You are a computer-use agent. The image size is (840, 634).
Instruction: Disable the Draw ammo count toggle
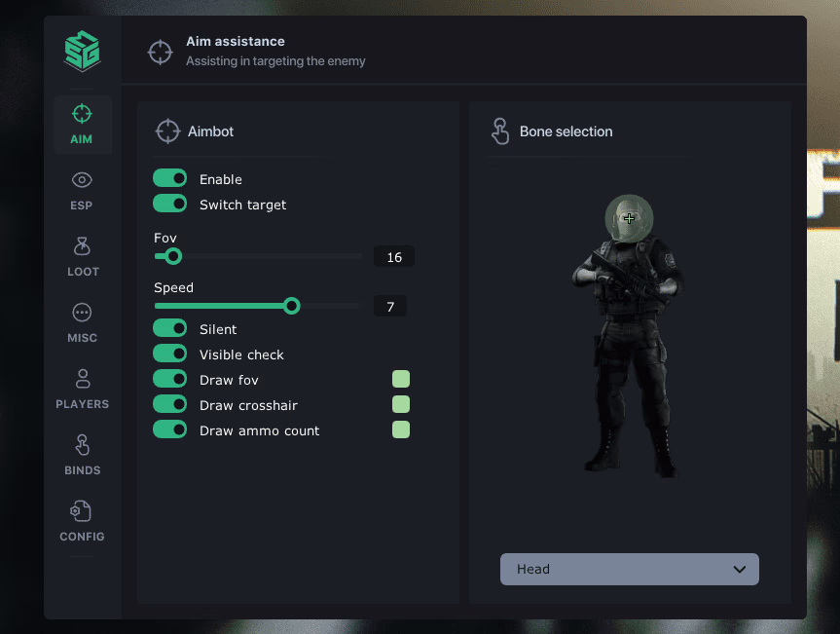[x=169, y=429]
